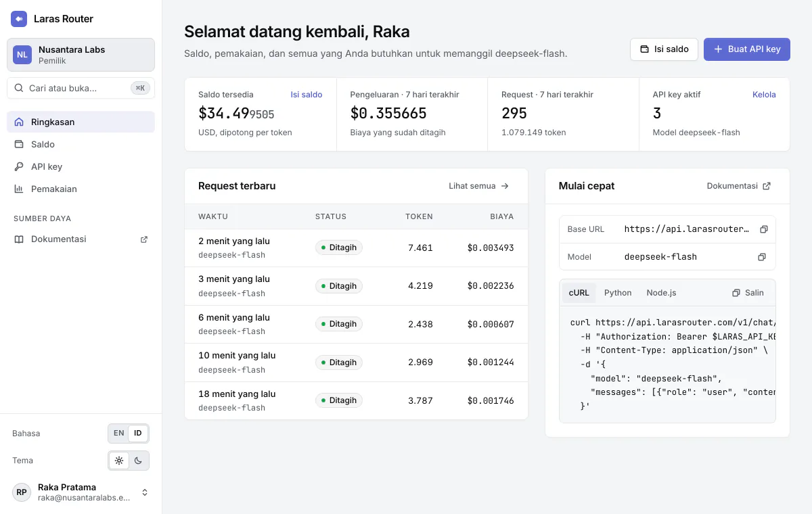
Task: Select the Python code tab
Action: coord(618,293)
